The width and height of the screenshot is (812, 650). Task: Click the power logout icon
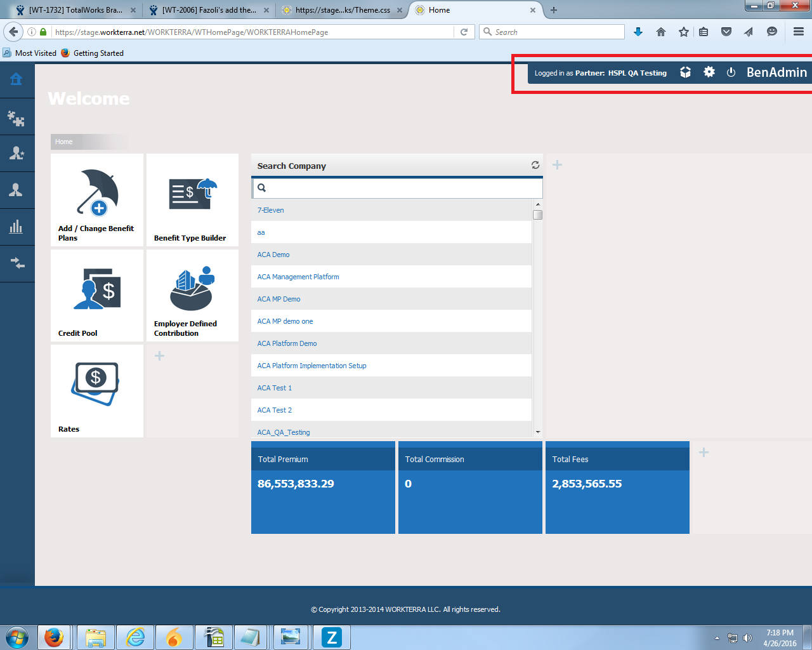click(x=731, y=72)
